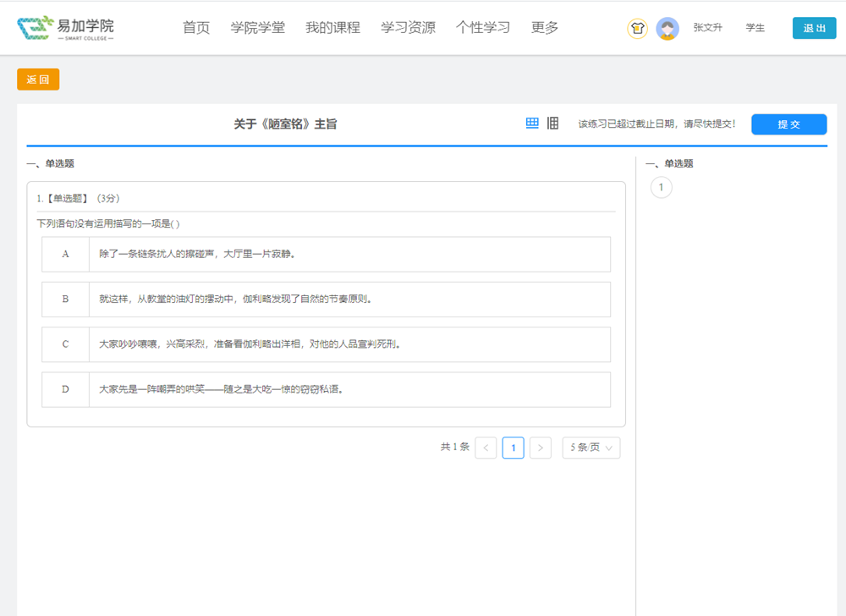Choose answer option A
This screenshot has height=616, width=846.
click(326, 254)
